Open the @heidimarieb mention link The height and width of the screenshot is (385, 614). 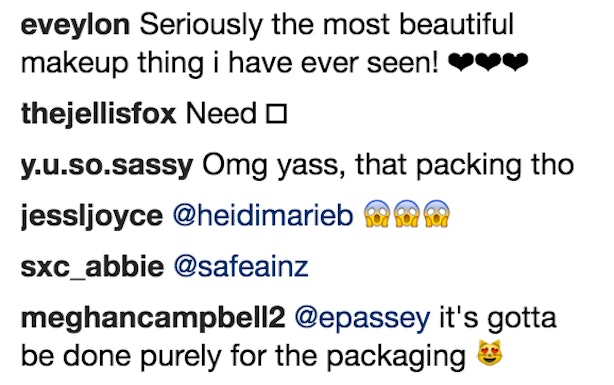click(263, 215)
